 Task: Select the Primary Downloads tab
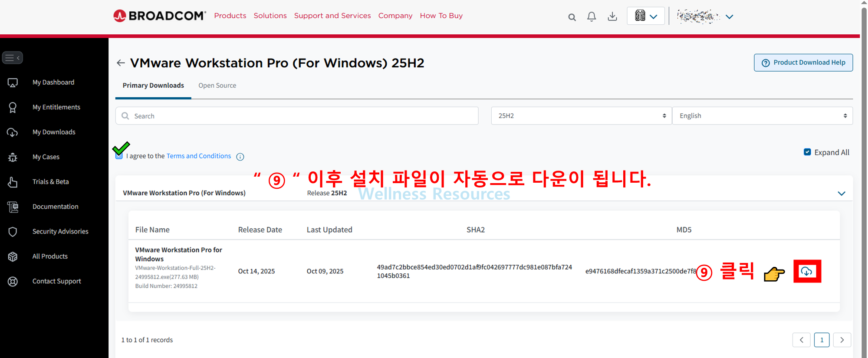(x=153, y=85)
